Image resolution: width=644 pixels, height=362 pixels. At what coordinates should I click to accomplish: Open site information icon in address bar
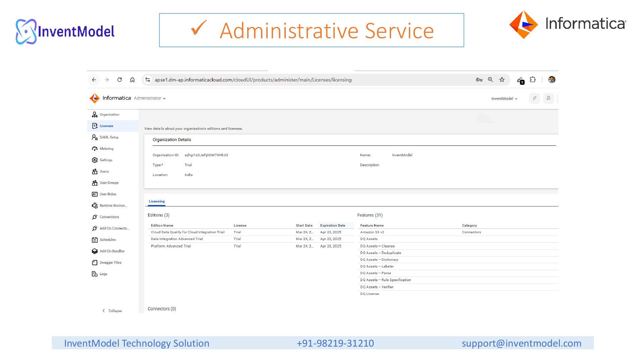click(x=148, y=80)
